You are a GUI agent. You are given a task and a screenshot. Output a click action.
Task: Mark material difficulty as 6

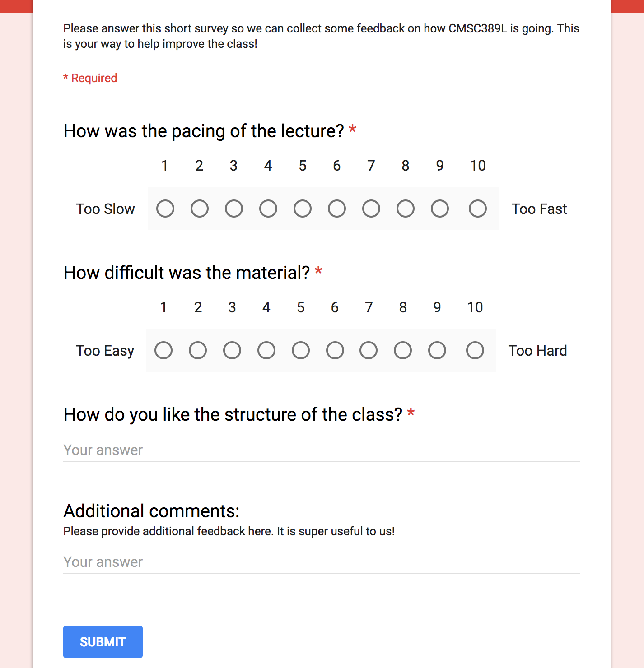[335, 350]
